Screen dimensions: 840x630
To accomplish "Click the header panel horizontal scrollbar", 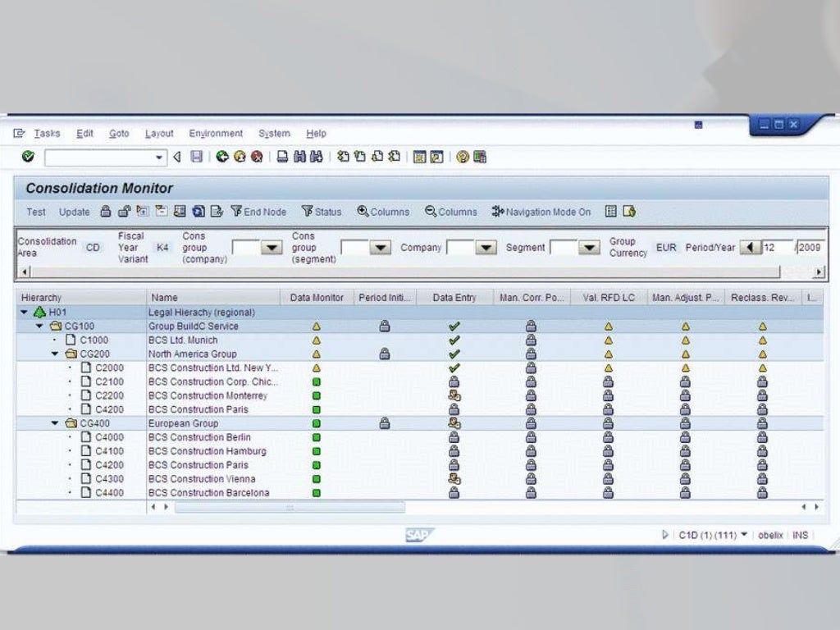I will point(405,272).
